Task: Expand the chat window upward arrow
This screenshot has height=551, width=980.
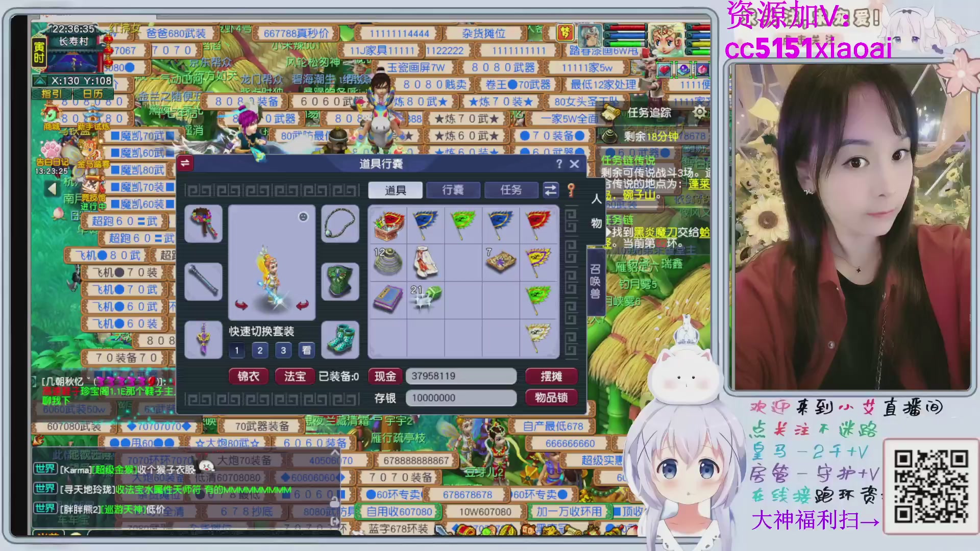Action: (x=335, y=453)
